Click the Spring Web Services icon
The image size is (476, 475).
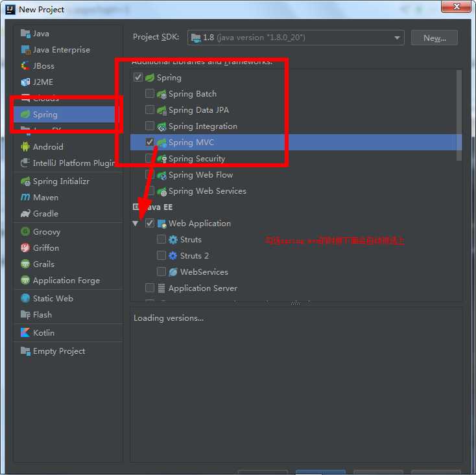pyautogui.click(x=161, y=191)
